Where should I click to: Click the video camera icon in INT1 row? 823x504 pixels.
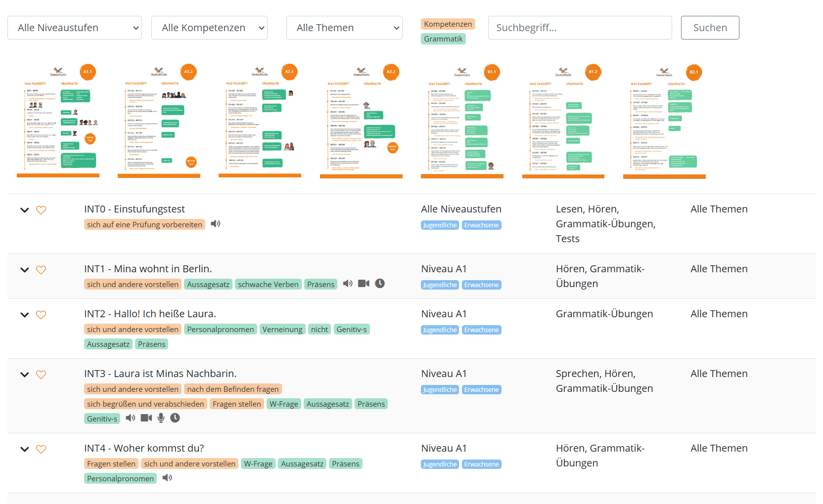(x=364, y=284)
